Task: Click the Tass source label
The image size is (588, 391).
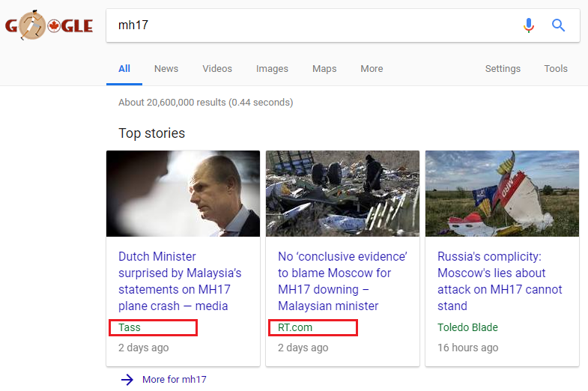Action: (130, 327)
